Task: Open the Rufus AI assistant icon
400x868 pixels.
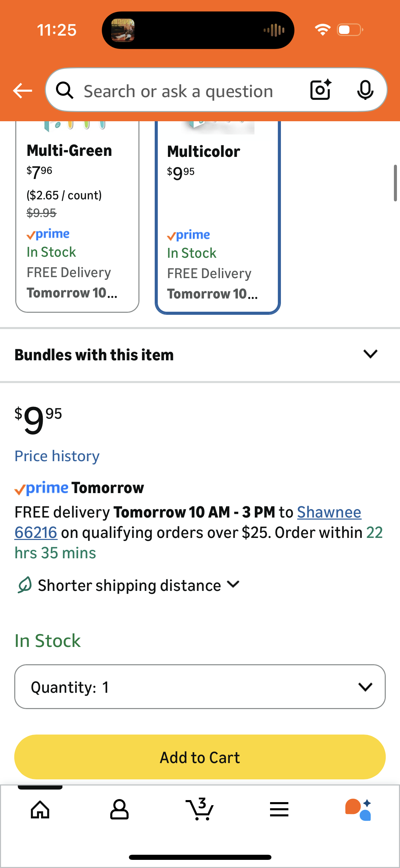Action: [358, 810]
